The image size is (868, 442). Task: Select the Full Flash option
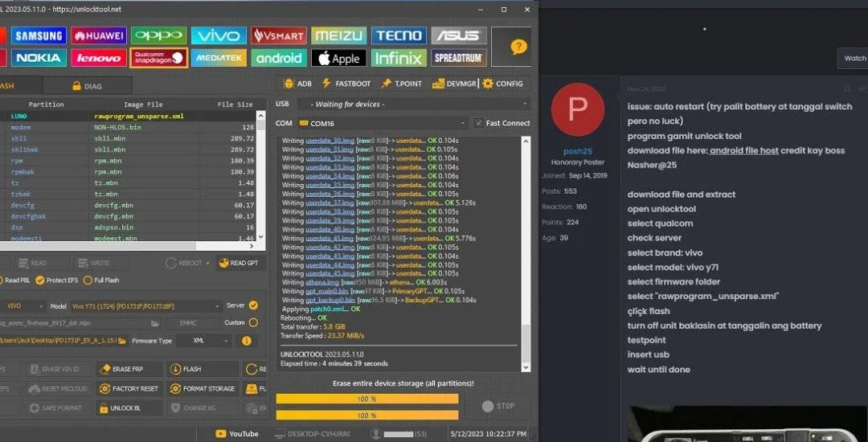click(101, 280)
